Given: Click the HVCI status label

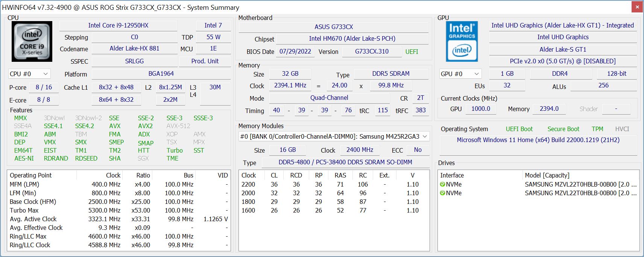Looking at the screenshot, I should (622, 129).
